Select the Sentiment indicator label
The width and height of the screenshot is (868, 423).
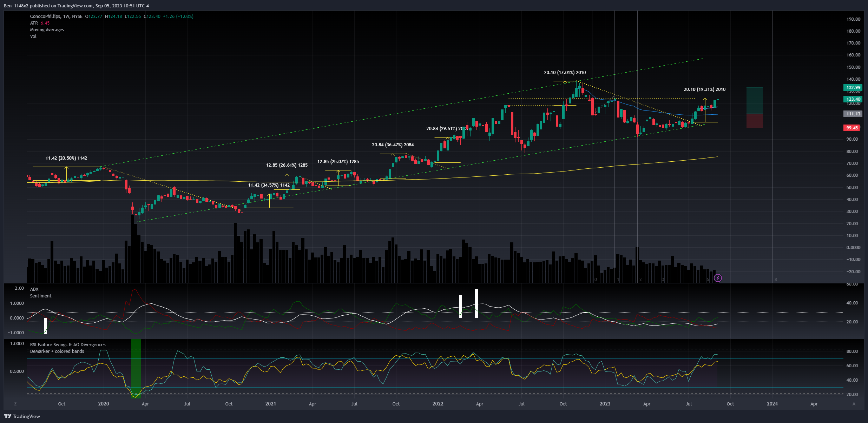tap(41, 296)
